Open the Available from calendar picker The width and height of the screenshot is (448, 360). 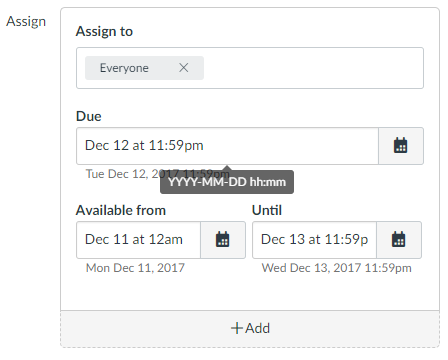pyautogui.click(x=223, y=240)
